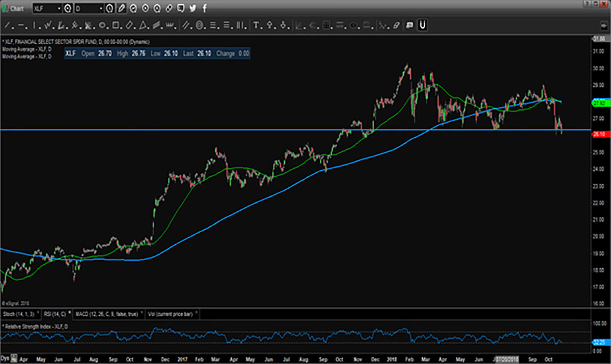Viewport: 611px width, 364px height.
Task: Click the symbol search icon beside XLF
Action: pyautogui.click(x=67, y=8)
